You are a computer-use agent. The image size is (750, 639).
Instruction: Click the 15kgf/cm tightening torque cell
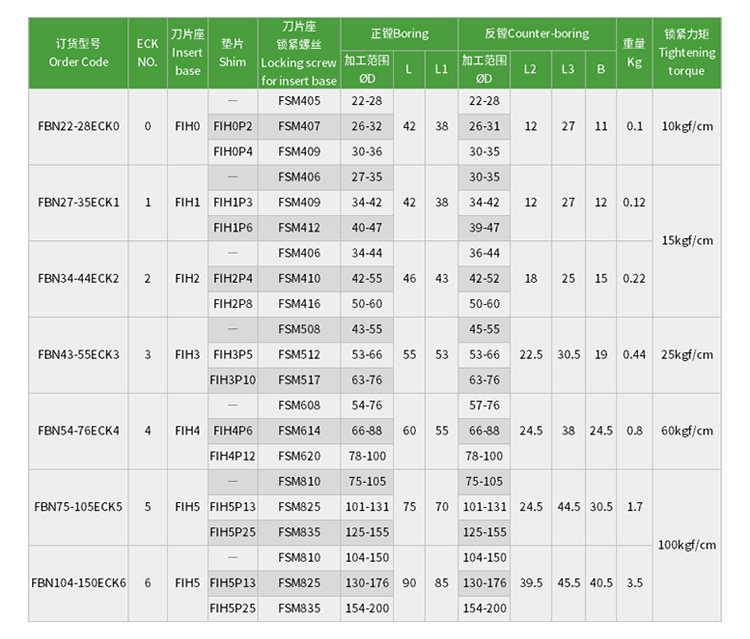(687, 241)
